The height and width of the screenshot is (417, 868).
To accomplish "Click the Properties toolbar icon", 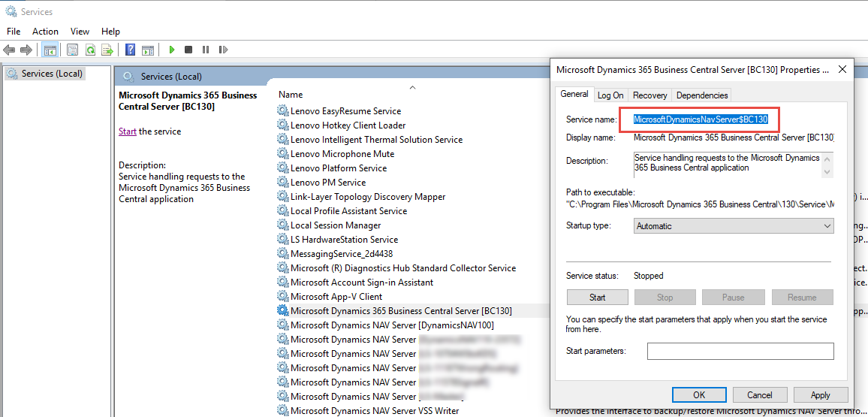I will pos(73,50).
